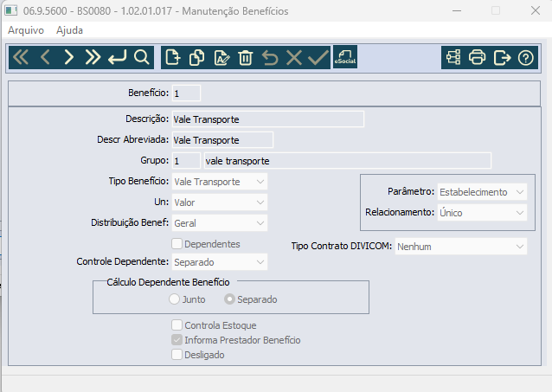This screenshot has height=392, width=552.
Task: Undo changes with the curved arrow icon
Action: (x=270, y=57)
